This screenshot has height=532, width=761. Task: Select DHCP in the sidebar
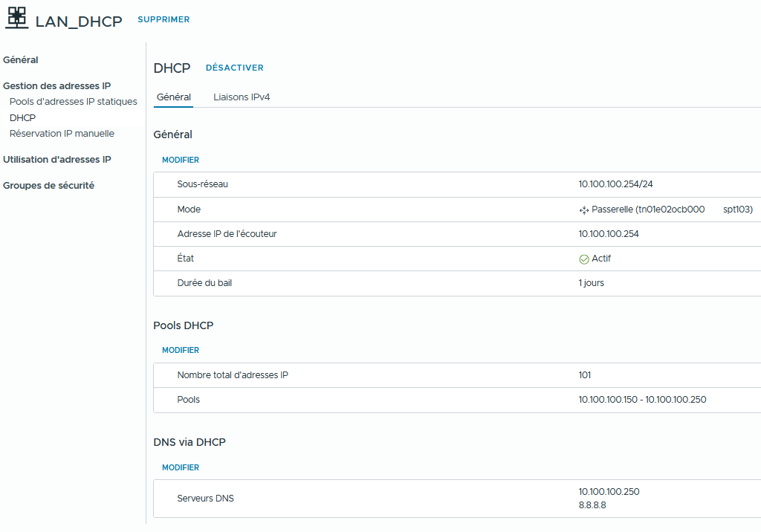coord(22,118)
